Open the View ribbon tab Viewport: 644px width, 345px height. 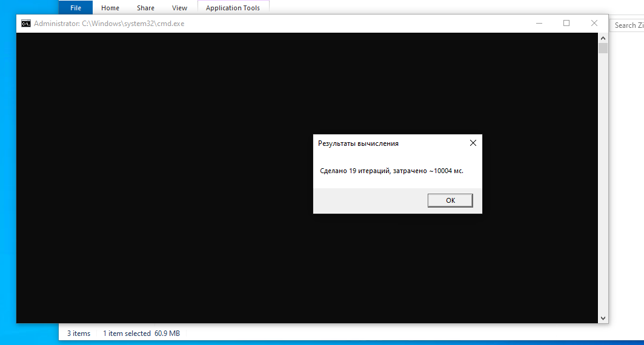click(179, 8)
